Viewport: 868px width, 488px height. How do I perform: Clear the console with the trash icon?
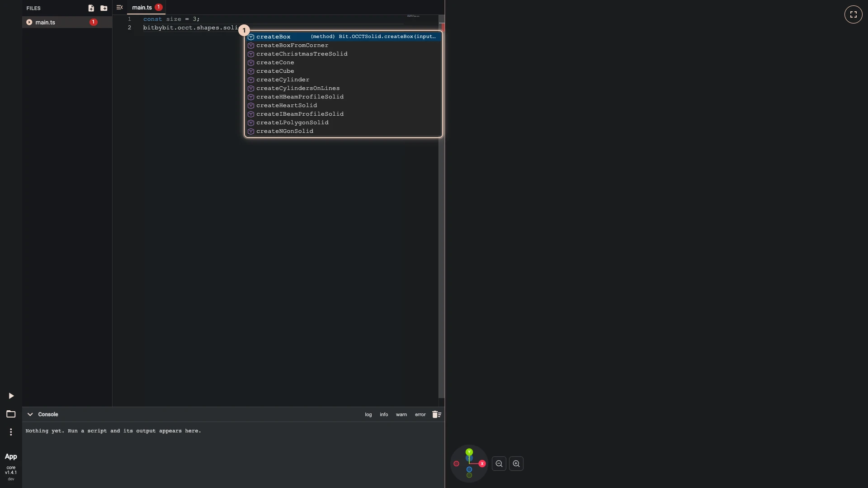[x=436, y=414]
